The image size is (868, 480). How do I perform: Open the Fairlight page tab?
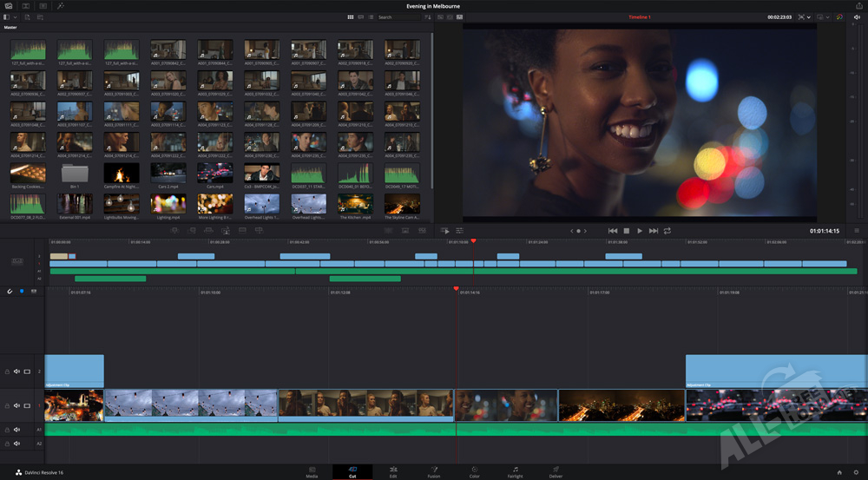[x=515, y=471]
